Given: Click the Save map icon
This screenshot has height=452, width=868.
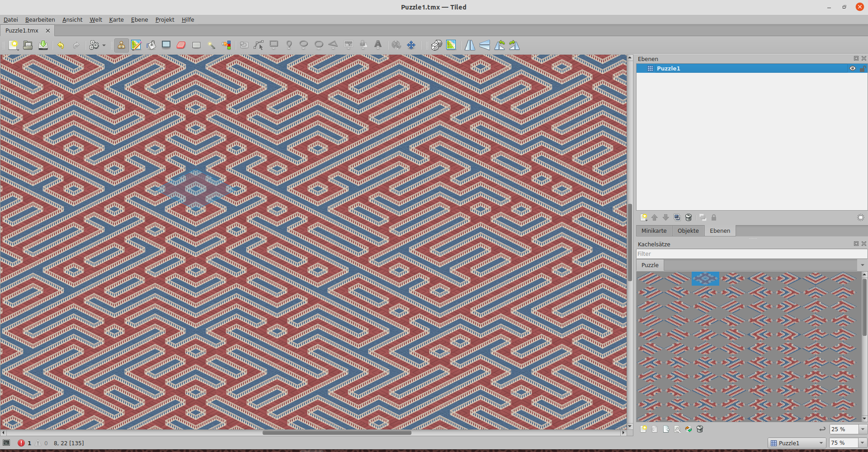Looking at the screenshot, I should point(43,45).
